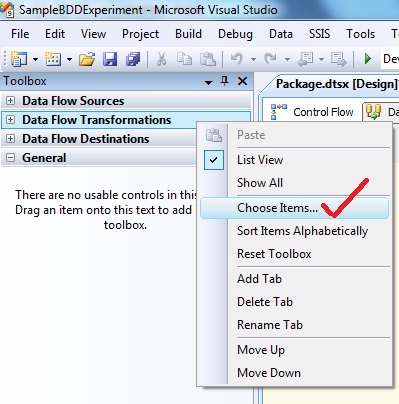This screenshot has width=399, height=404.
Task: Open the File menu
Action: 20,34
